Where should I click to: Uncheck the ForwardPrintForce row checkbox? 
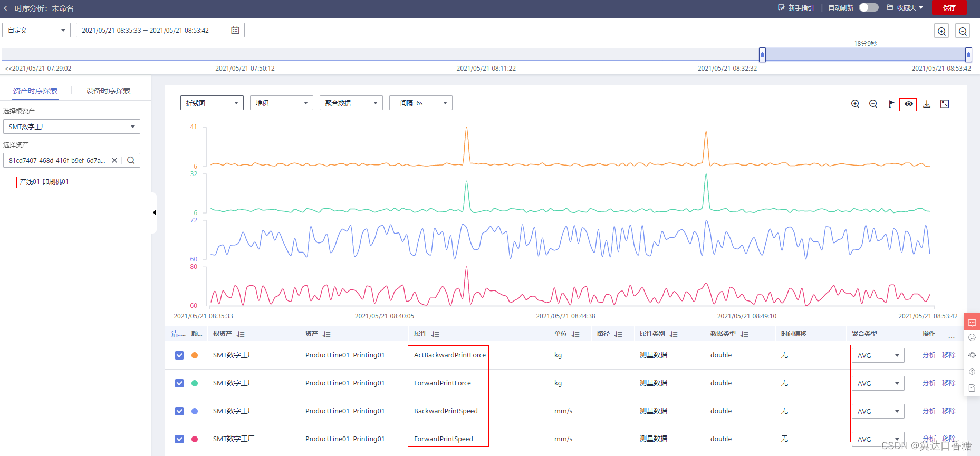[x=179, y=383]
